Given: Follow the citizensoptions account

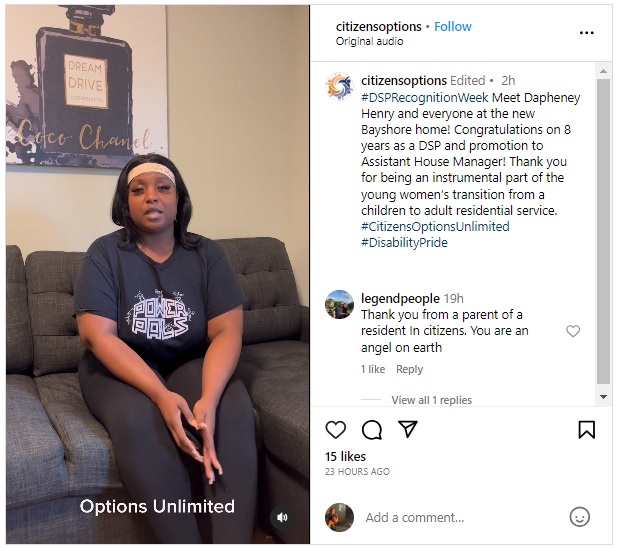Looking at the screenshot, I should [453, 26].
